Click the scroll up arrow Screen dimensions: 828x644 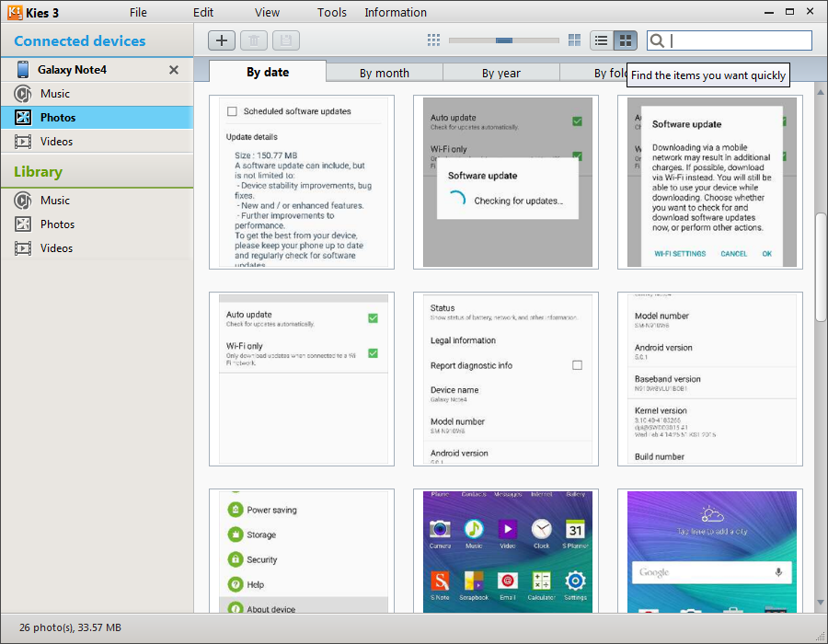(821, 92)
